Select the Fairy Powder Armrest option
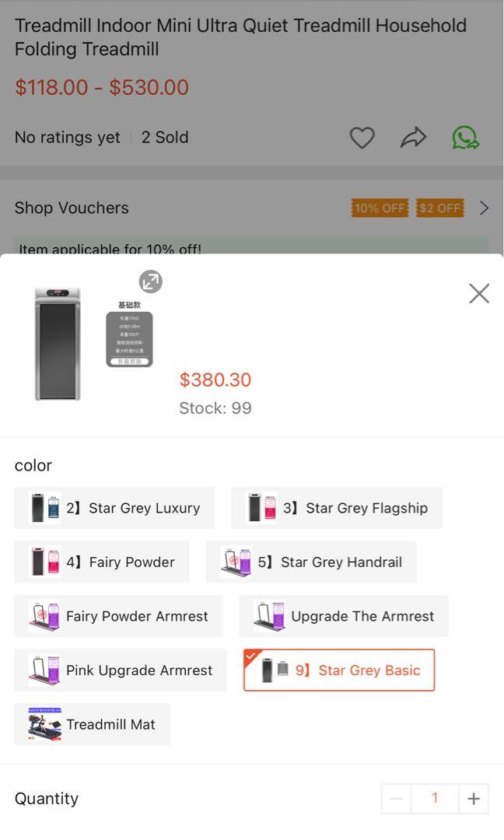504x840 pixels. tap(118, 616)
